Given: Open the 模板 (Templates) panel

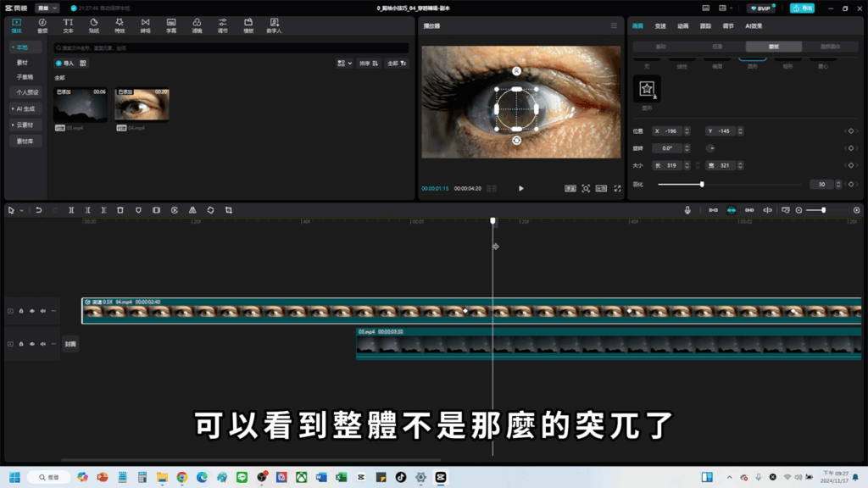Looking at the screenshot, I should pos(248,25).
